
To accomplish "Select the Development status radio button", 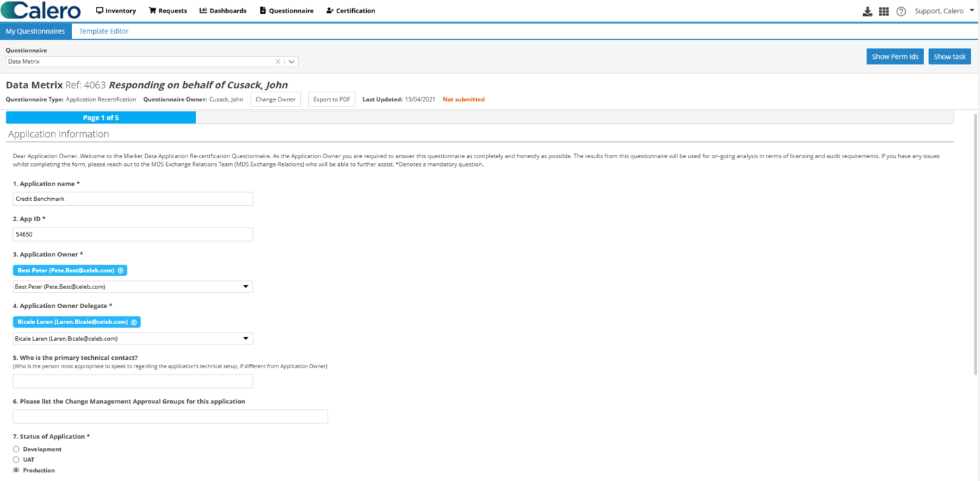I will point(15,449).
